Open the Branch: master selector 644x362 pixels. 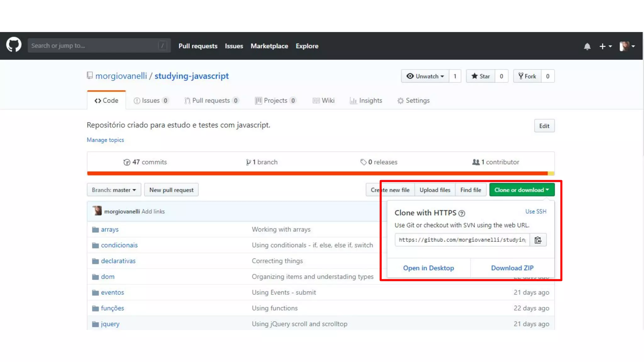[x=114, y=190]
